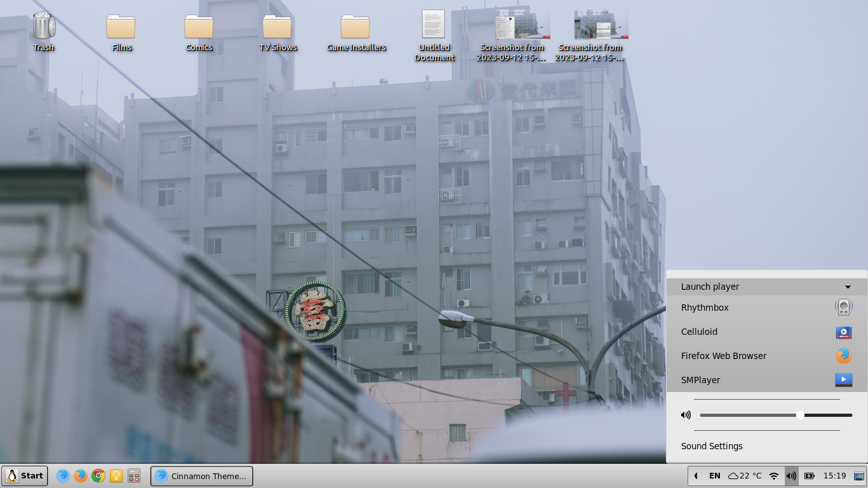Open the Trash icon on the desktop
This screenshot has height=488, width=868.
(44, 26)
